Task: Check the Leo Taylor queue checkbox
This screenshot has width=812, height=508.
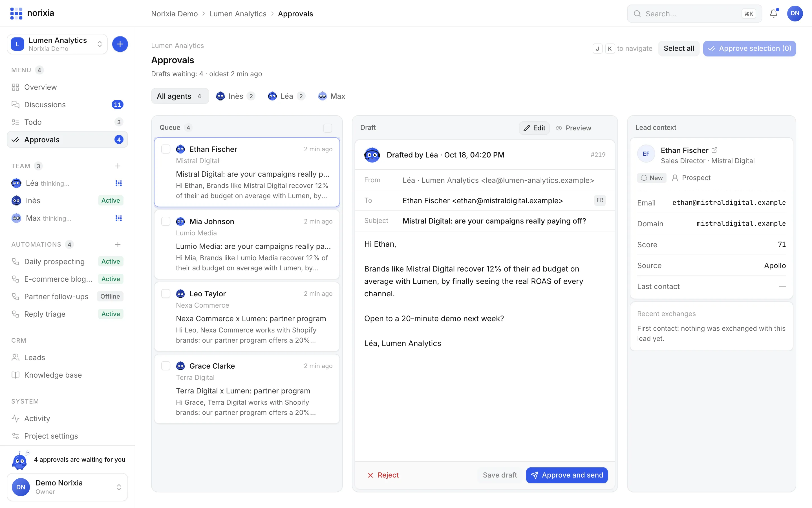Action: 166,294
